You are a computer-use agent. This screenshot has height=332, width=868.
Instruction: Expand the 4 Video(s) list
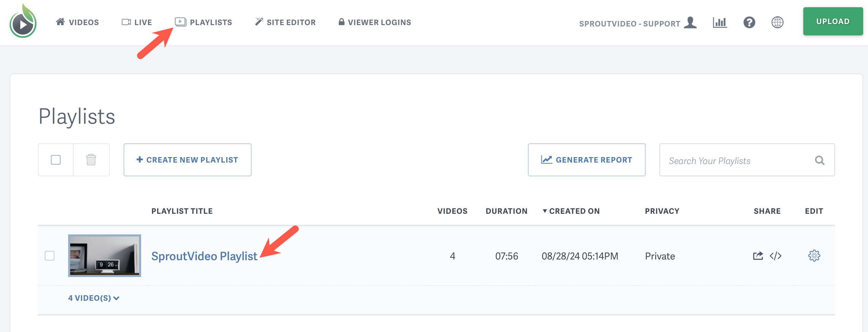(93, 298)
